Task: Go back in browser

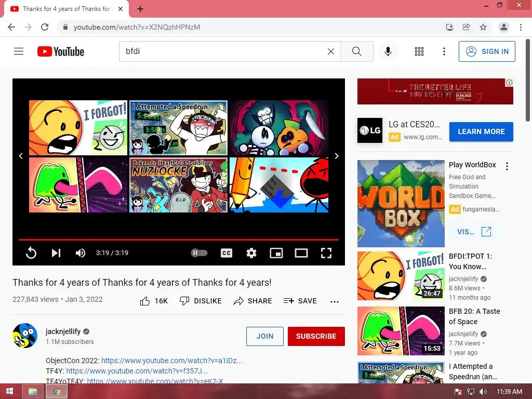Action: [x=11, y=27]
